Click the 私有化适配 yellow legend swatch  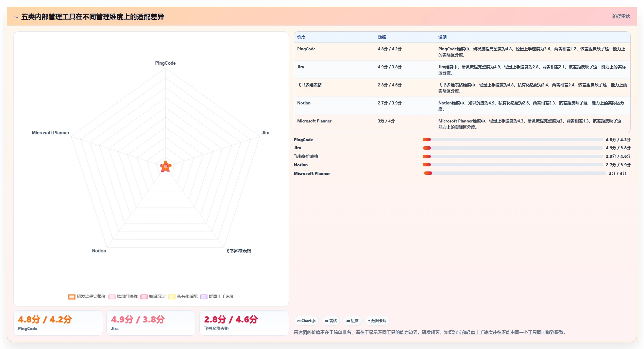click(x=172, y=297)
